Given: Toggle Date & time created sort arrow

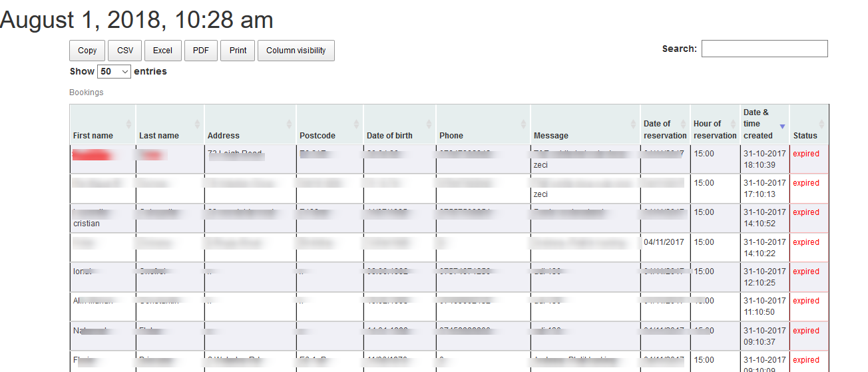Looking at the screenshot, I should pyautogui.click(x=782, y=126).
